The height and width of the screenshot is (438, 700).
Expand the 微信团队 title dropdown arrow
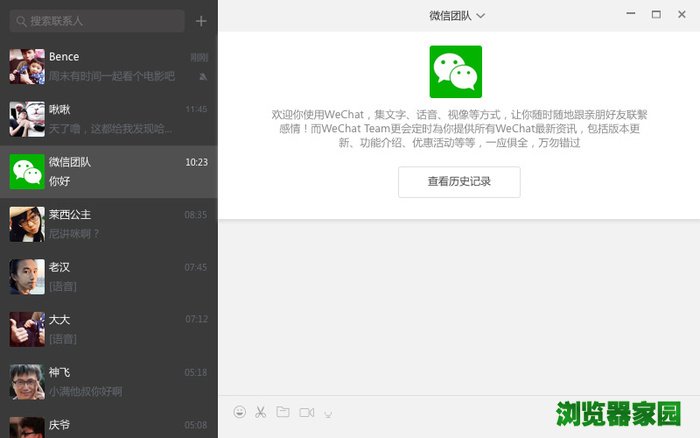(x=481, y=16)
